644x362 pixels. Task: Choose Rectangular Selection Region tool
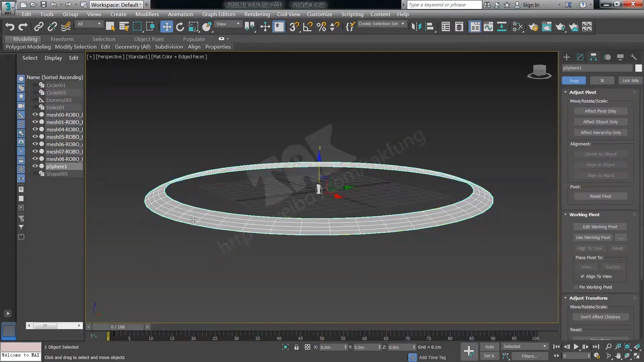coord(137,27)
